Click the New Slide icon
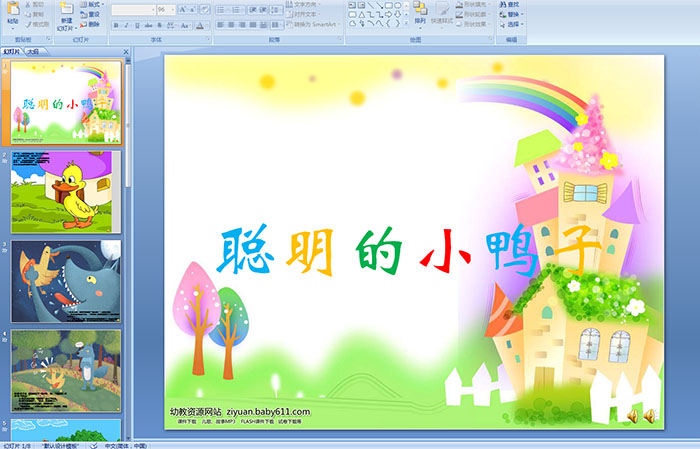 [66, 15]
